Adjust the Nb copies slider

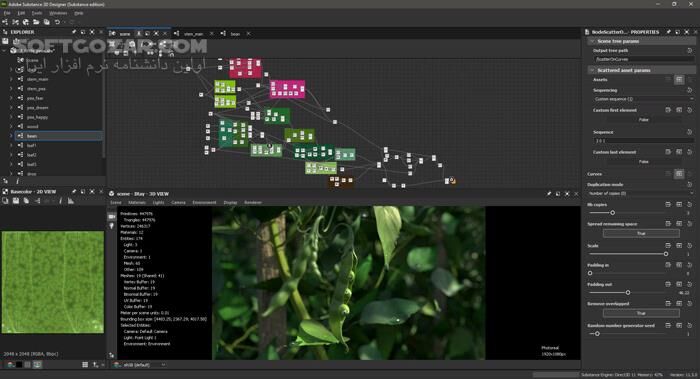[612, 213]
